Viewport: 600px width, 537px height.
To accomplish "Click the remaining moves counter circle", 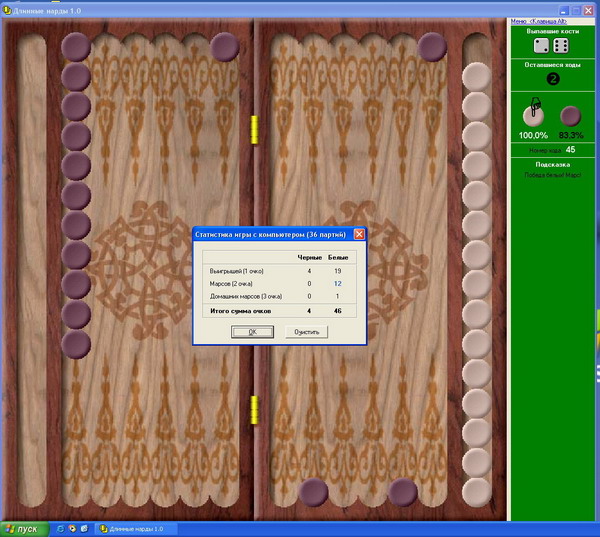I will [x=552, y=79].
